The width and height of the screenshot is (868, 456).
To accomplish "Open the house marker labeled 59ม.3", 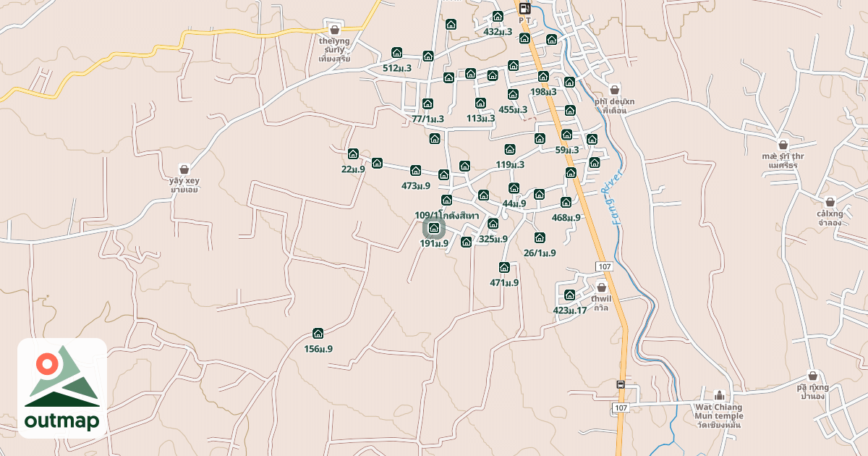I will coord(566,135).
